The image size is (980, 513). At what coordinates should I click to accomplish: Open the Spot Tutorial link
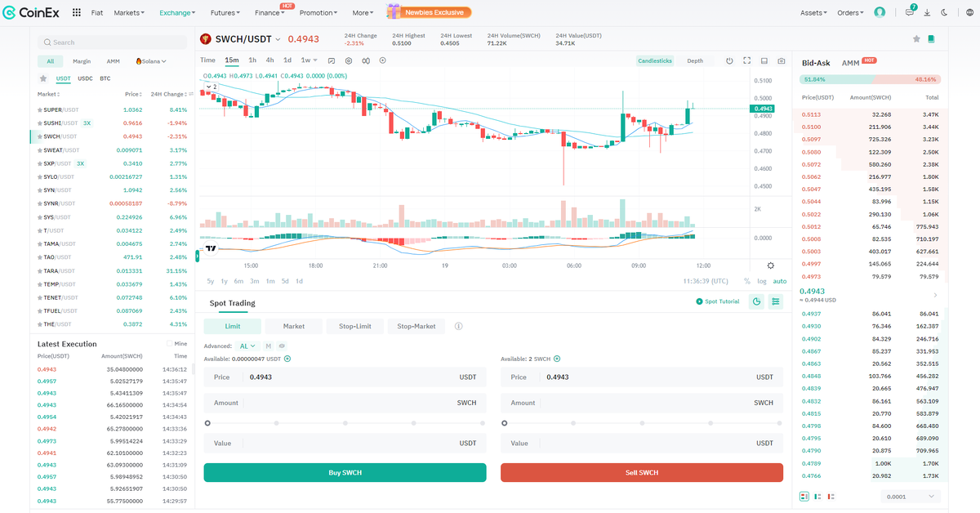point(718,301)
